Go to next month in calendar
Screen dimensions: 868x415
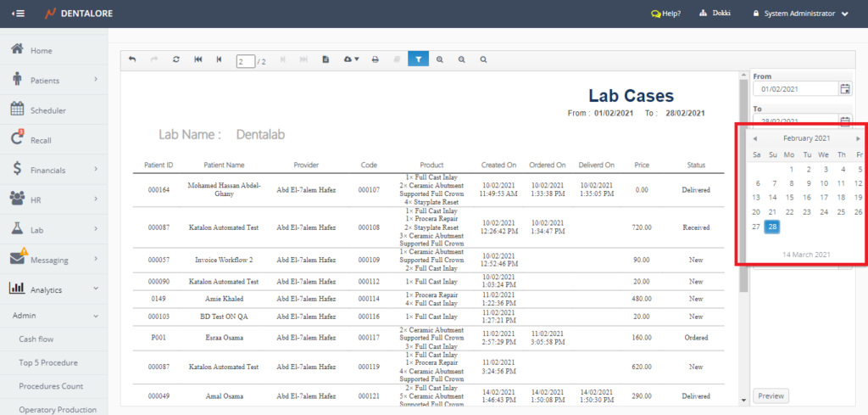click(x=858, y=138)
